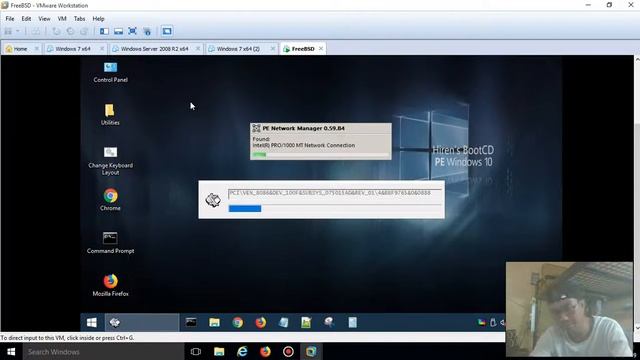Select the Mozilla Firefox desktop icon
The image size is (640, 360).
click(x=110, y=285)
